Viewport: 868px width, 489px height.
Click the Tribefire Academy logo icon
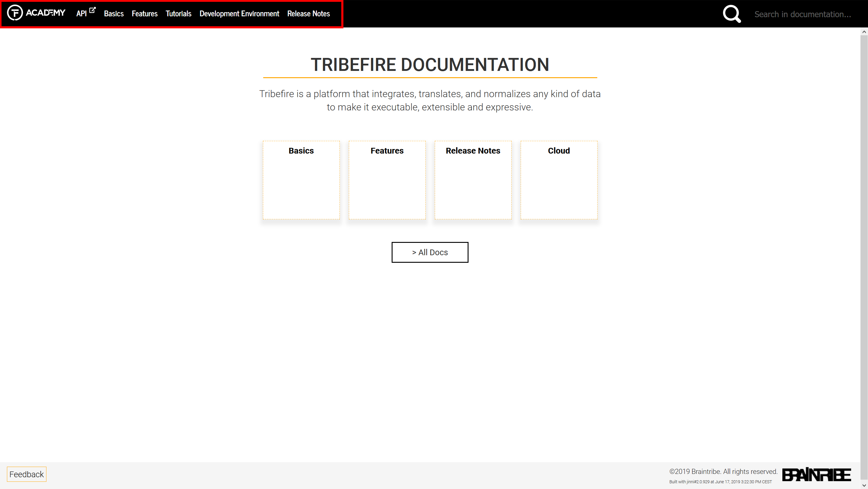point(15,13)
